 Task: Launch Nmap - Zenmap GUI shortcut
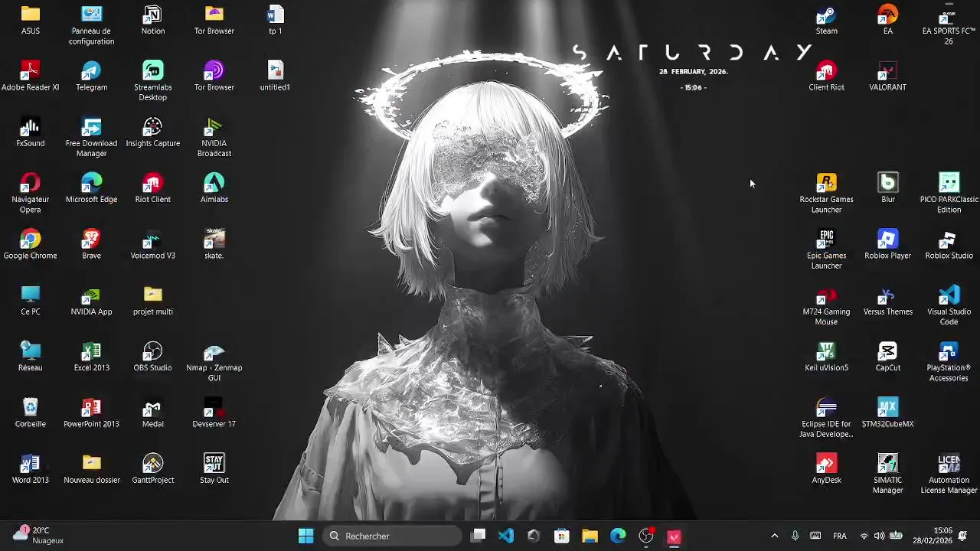(214, 361)
